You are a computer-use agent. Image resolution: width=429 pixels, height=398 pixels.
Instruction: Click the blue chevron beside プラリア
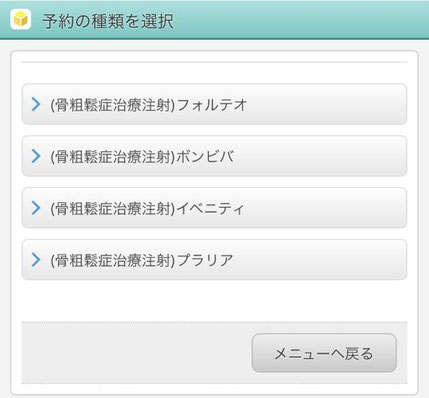tap(36, 260)
